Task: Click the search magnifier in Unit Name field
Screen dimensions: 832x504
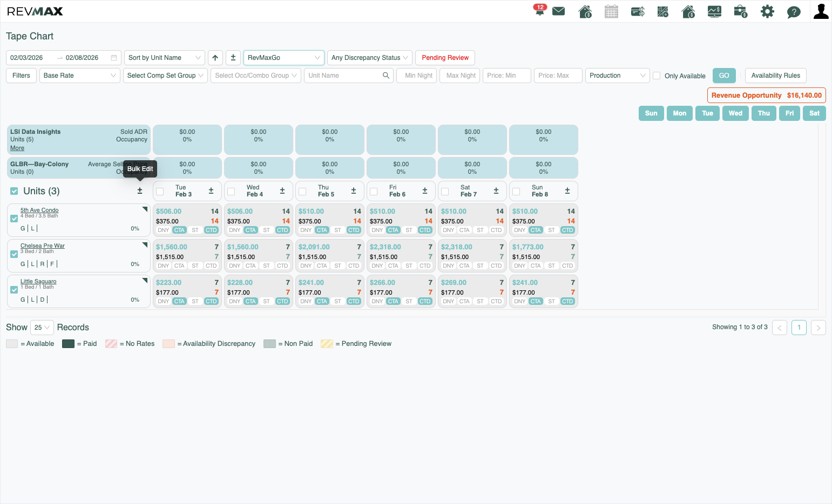Action: [x=386, y=76]
